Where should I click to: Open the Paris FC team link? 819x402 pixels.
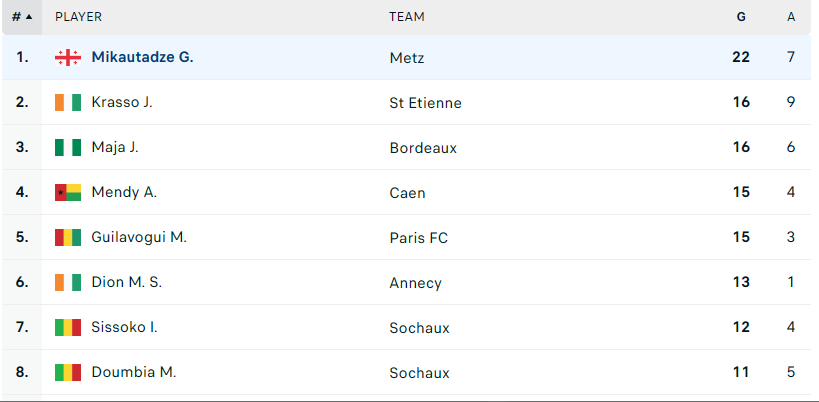[419, 238]
